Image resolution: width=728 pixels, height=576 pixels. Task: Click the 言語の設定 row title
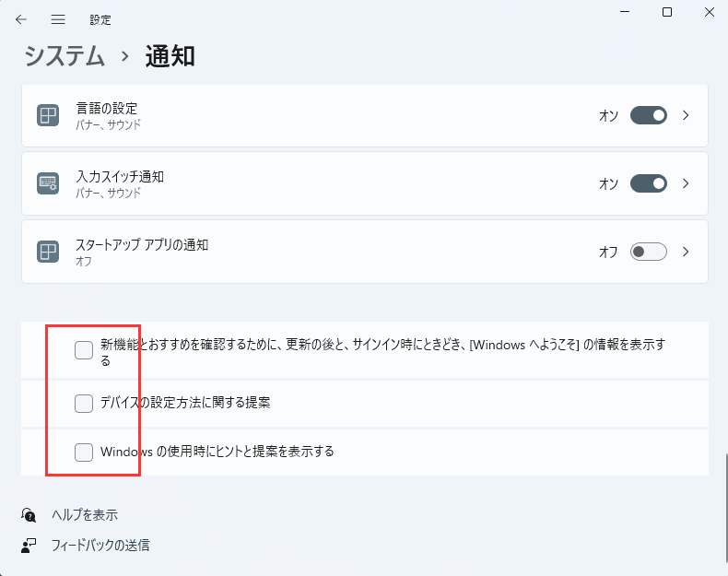(107, 109)
